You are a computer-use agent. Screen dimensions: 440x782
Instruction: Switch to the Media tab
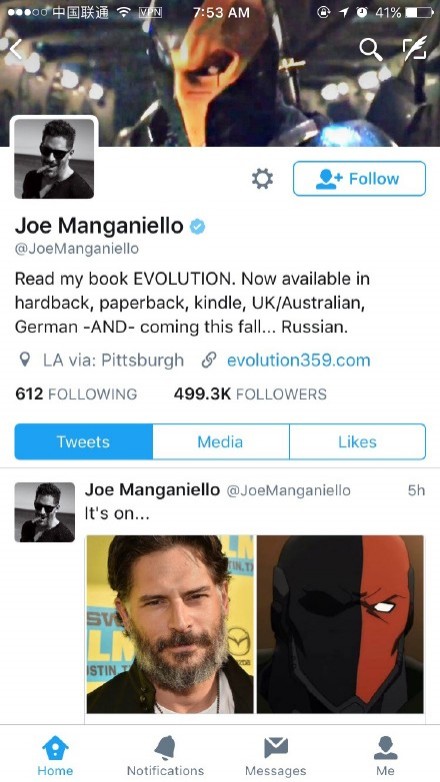click(220, 441)
